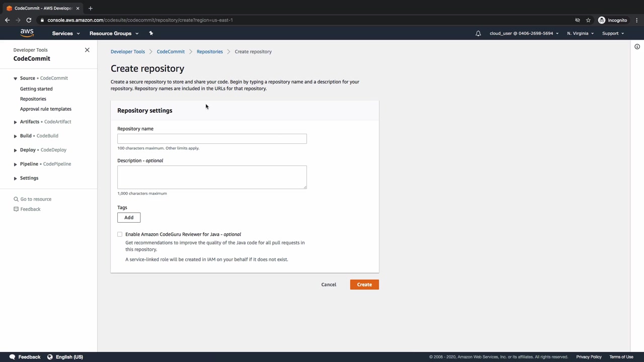This screenshot has width=644, height=362.
Task: Click the CodeCommit sidebar title
Action: (x=32, y=59)
